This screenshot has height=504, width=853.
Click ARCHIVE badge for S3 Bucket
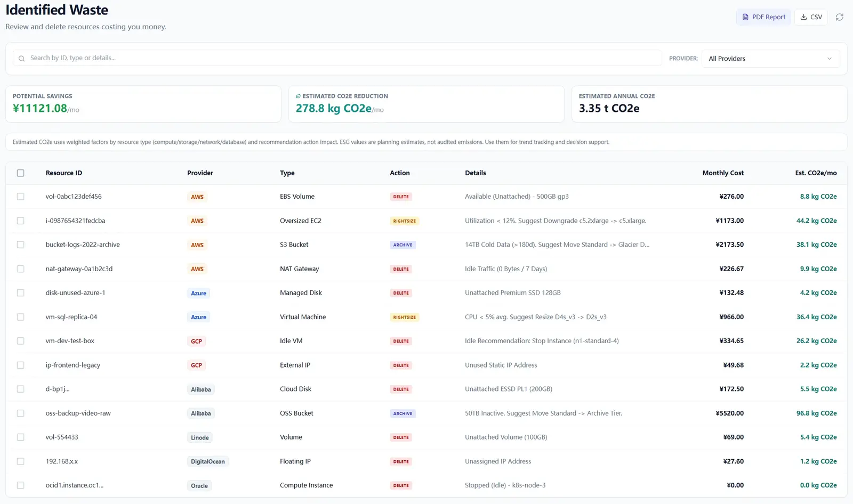point(403,245)
